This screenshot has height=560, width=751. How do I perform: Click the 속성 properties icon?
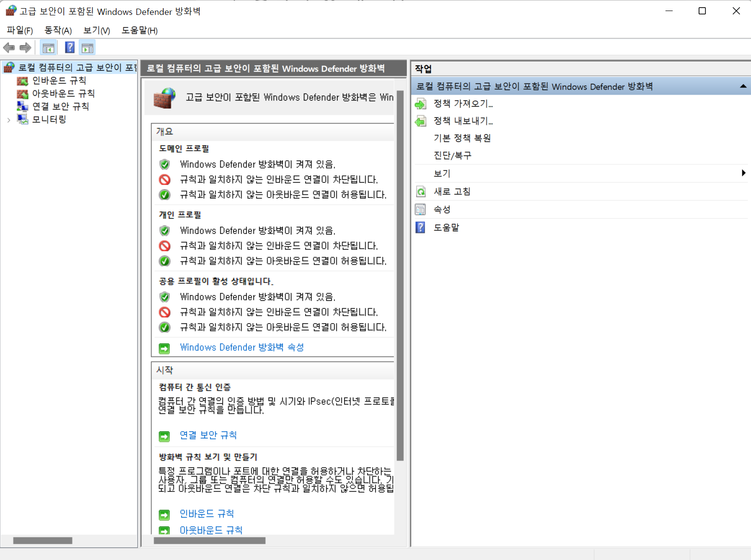pos(420,209)
